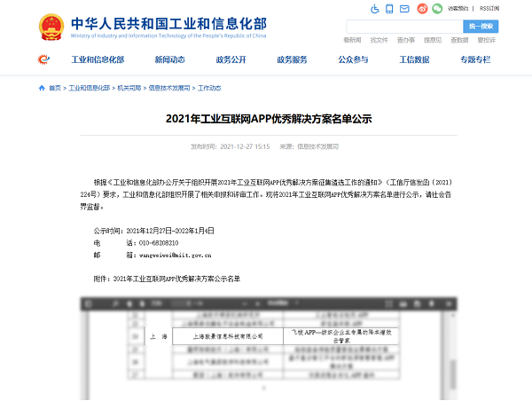The width and height of the screenshot is (532, 401).
Task: Select the 要投诉 quick link
Action: pos(486,40)
